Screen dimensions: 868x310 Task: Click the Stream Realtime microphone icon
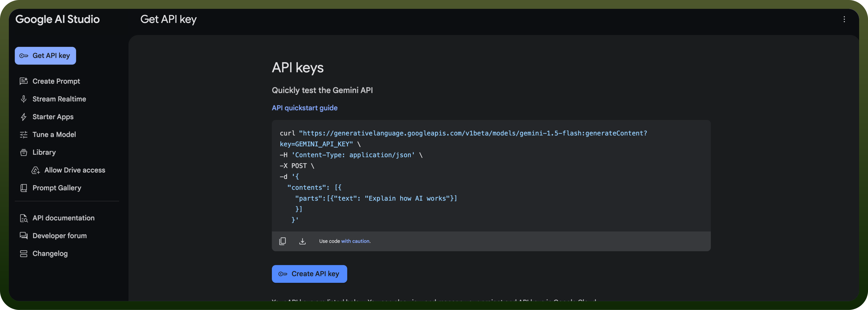tap(24, 99)
